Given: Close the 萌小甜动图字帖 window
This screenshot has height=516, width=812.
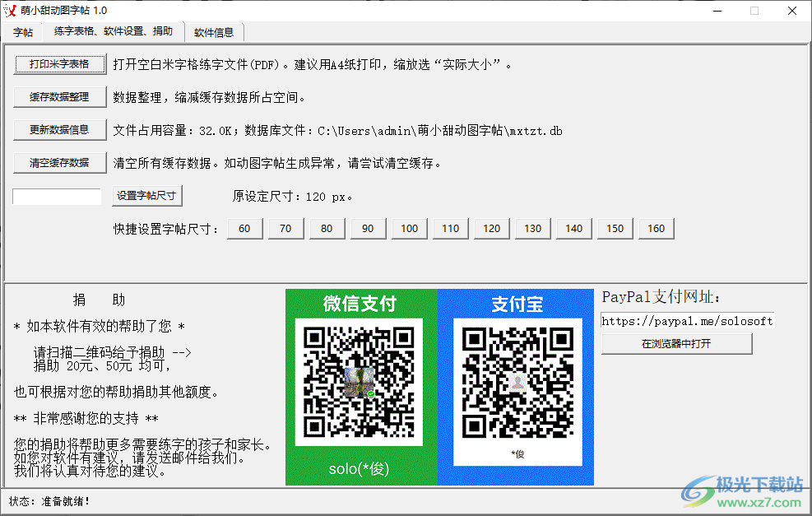Looking at the screenshot, I should [x=791, y=11].
